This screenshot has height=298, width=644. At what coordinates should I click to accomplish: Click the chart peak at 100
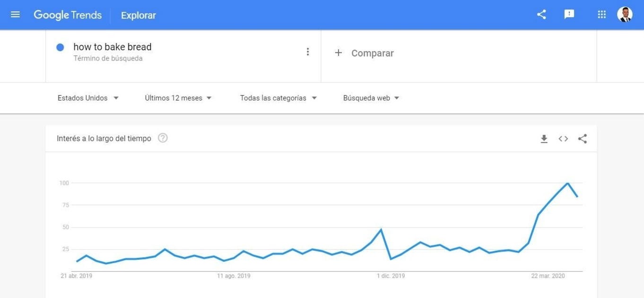click(567, 183)
